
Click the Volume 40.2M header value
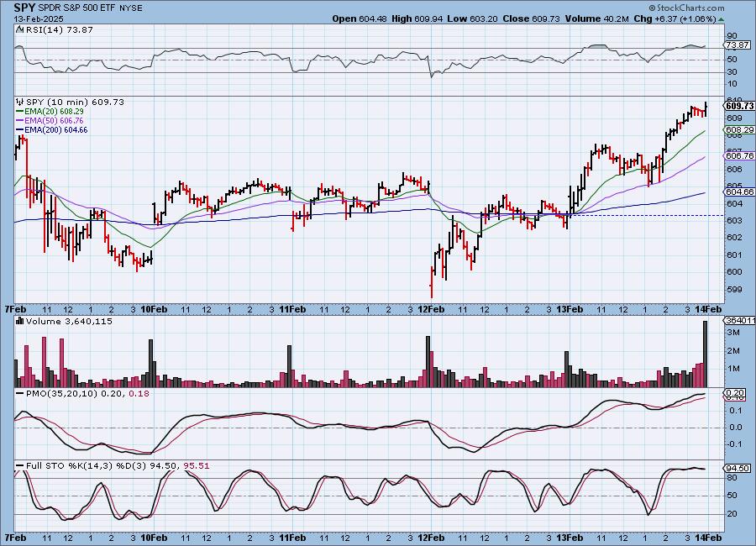(597, 18)
